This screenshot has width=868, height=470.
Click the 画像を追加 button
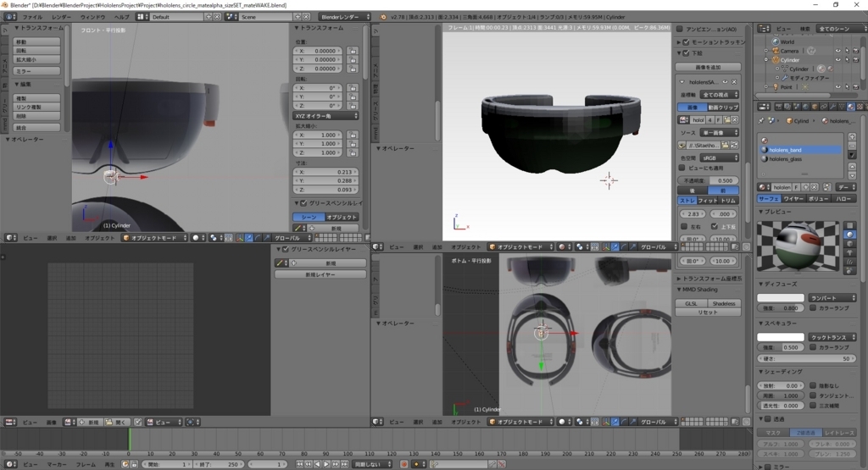pyautogui.click(x=708, y=67)
